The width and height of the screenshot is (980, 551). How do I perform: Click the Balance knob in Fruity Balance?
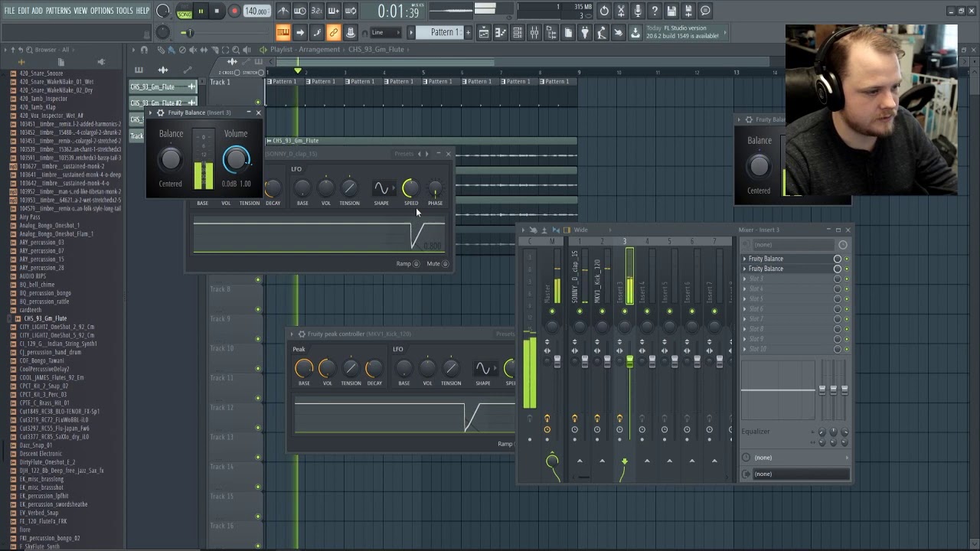(x=171, y=159)
